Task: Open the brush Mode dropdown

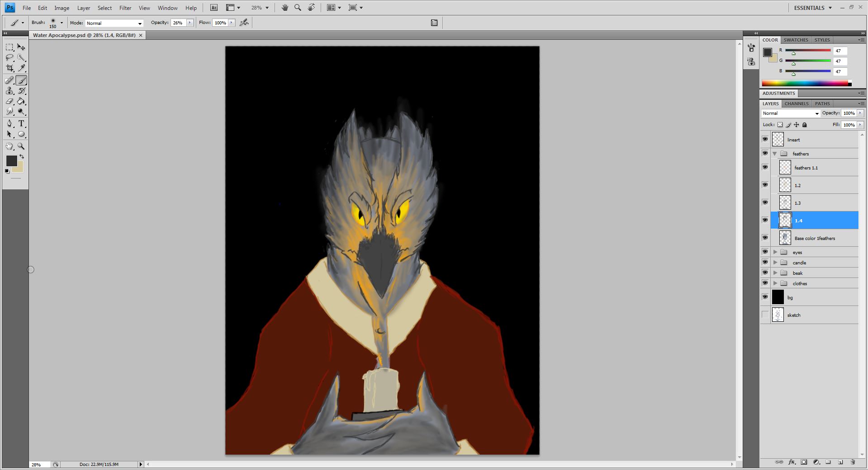Action: coord(114,23)
